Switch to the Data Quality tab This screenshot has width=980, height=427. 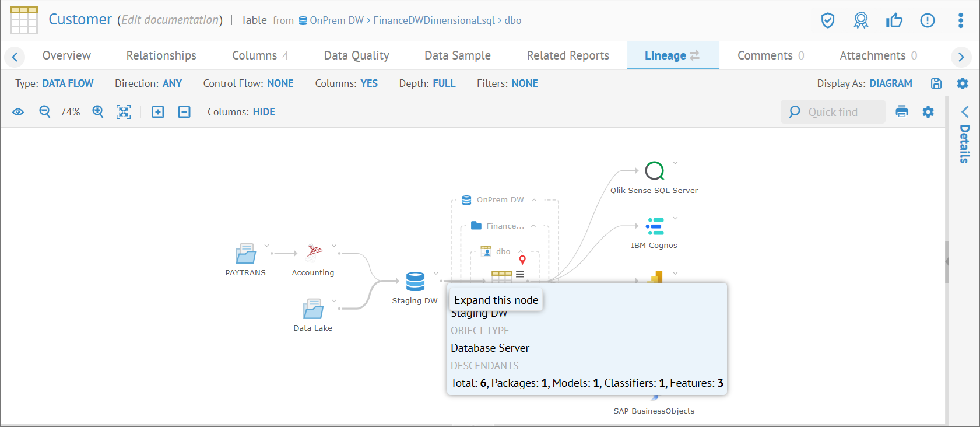pyautogui.click(x=356, y=55)
